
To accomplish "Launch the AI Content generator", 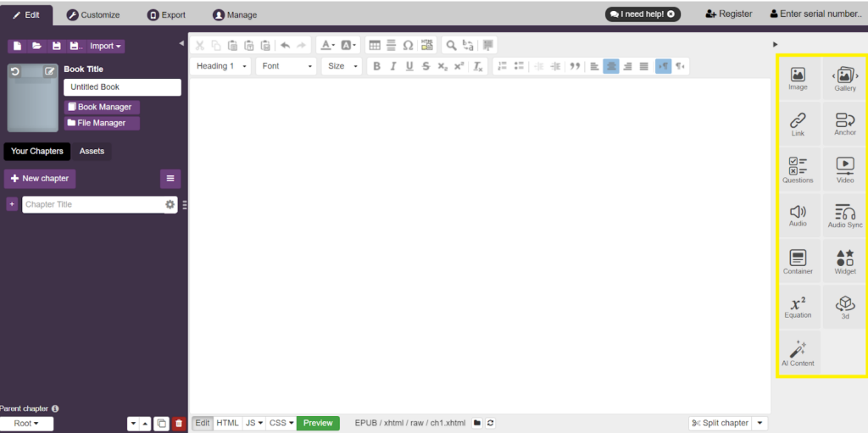I will [798, 353].
